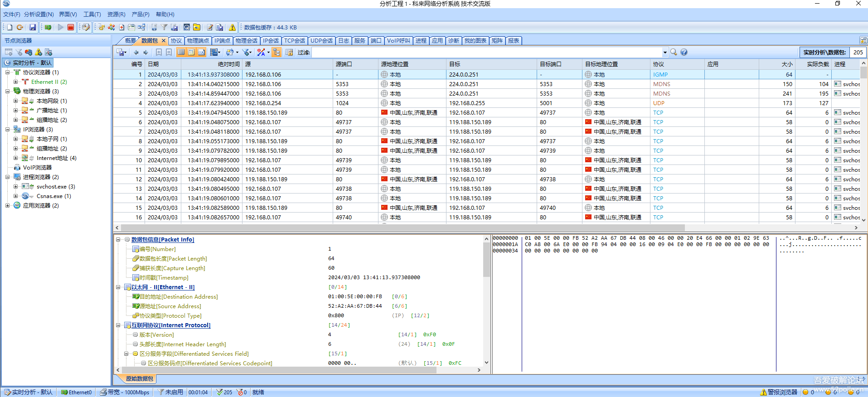868x397 pixels.
Task: Click decode pane vertical scrollbar thumb
Action: coord(486,260)
